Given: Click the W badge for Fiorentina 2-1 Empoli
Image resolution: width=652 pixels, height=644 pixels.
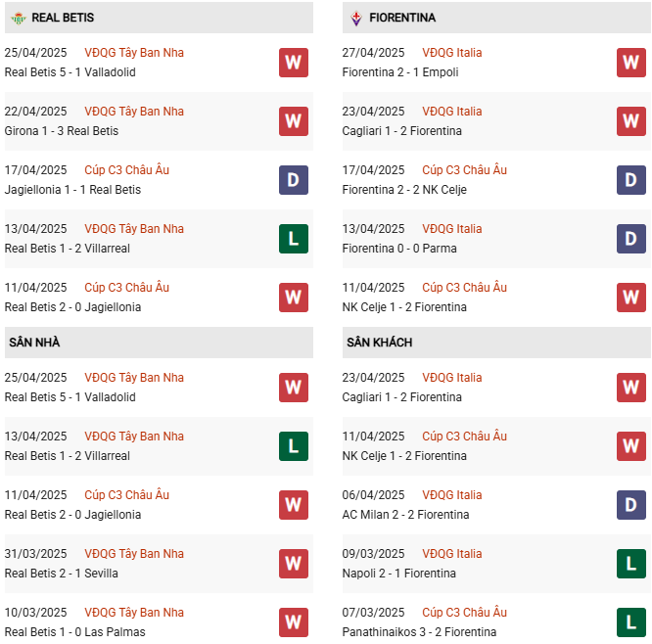Looking at the screenshot, I should click(631, 63).
